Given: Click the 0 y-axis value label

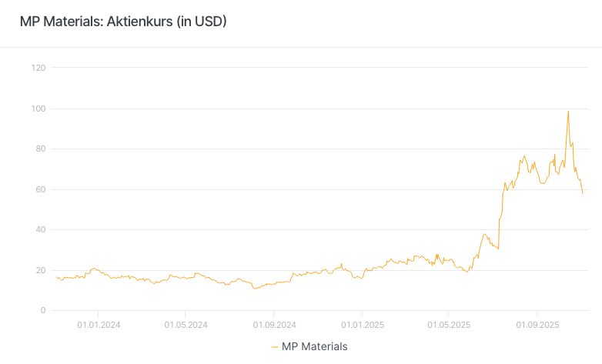Looking at the screenshot, I should pos(43,310).
